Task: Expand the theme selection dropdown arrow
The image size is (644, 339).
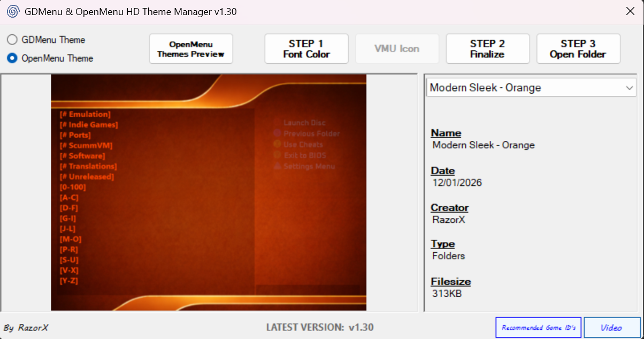Action: click(629, 88)
